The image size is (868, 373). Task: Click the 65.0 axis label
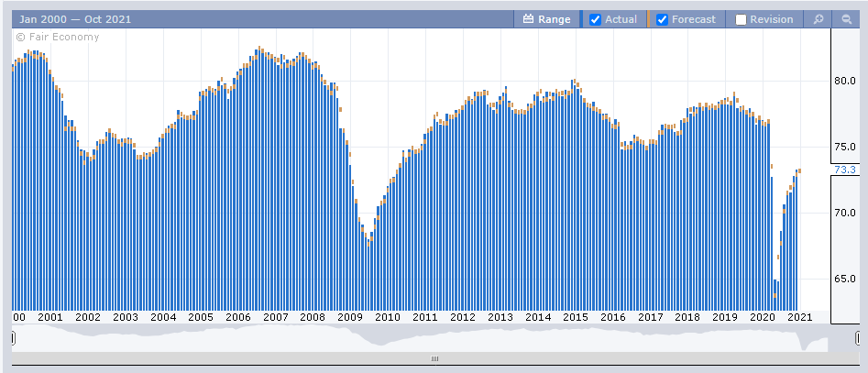click(x=845, y=279)
